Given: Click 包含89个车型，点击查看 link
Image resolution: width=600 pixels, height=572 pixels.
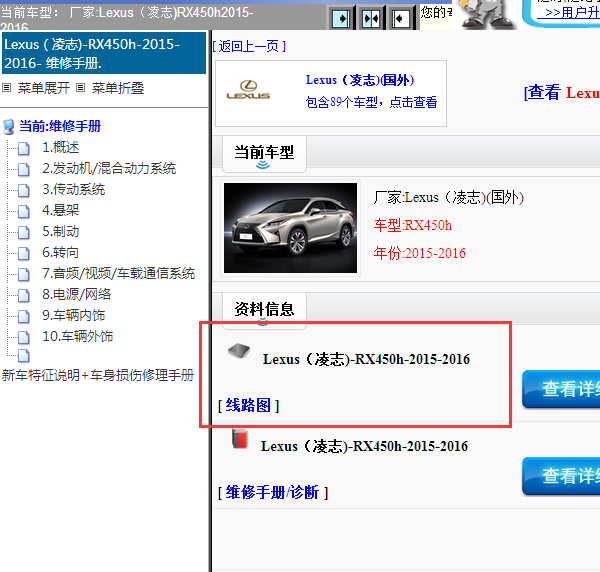Looking at the screenshot, I should (371, 102).
